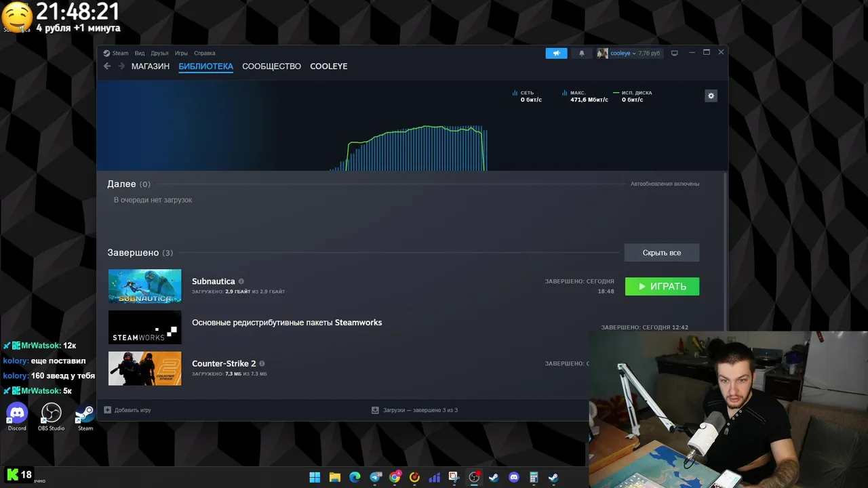
Task: Click the Добавить игру link
Action: (x=133, y=410)
